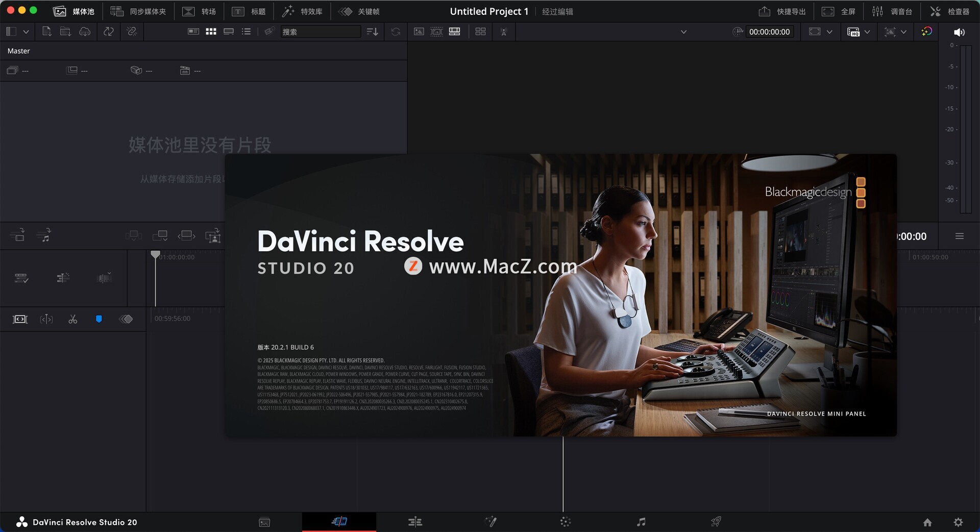Open project settings gear icon
This screenshot has height=532, width=980.
coord(958,522)
